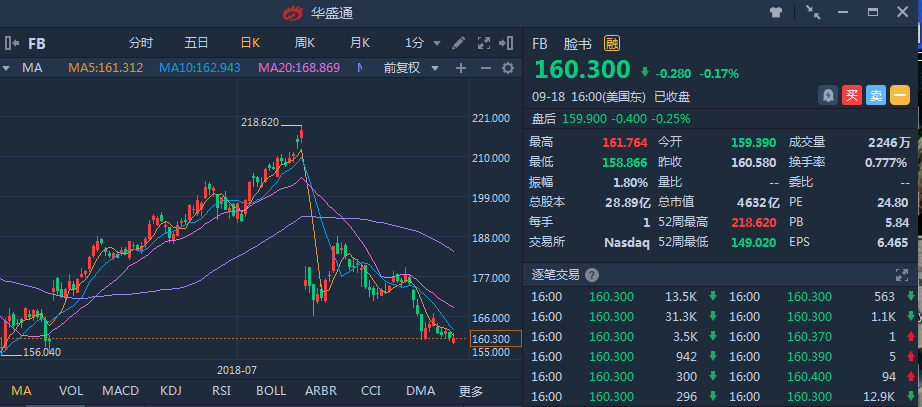Viewport: 922px width, 407px height.
Task: Select the MACD indicator tab
Action: point(121,391)
